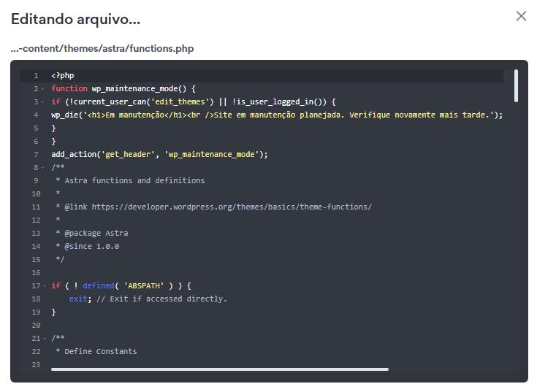Click the wp_die maintenance message line
The image size is (537, 392).
[277, 115]
